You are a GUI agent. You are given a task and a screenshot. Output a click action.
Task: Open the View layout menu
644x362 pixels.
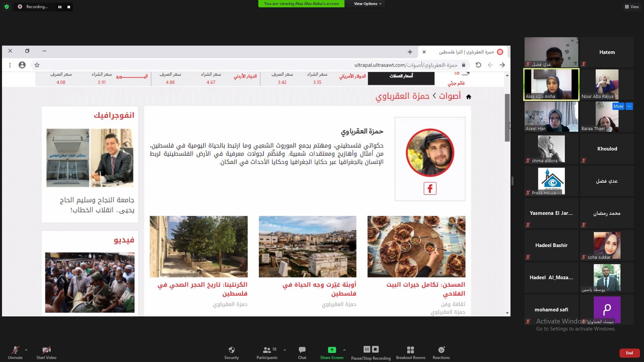click(632, 7)
